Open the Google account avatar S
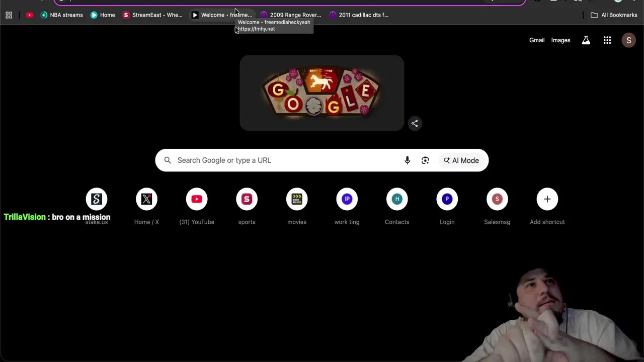The image size is (644, 362). point(628,40)
